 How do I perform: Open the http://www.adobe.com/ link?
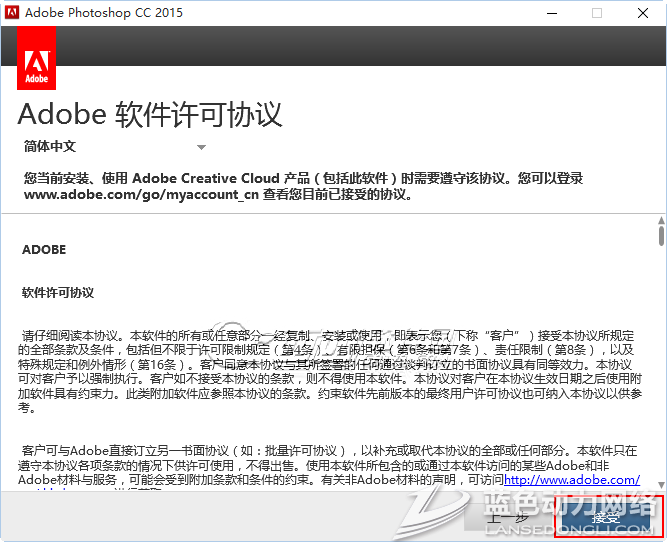pyautogui.click(x=571, y=480)
